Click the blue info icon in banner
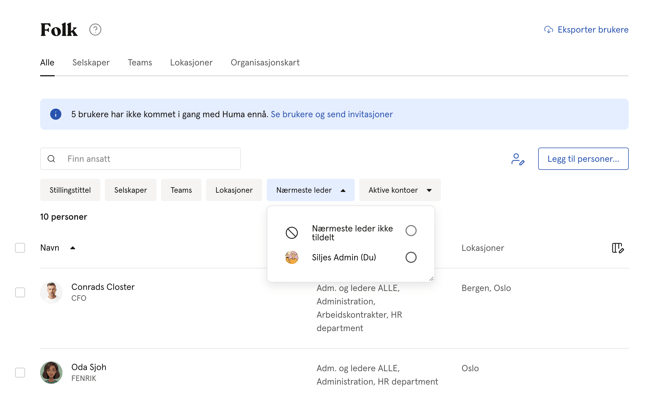This screenshot has height=401, width=670. 56,114
